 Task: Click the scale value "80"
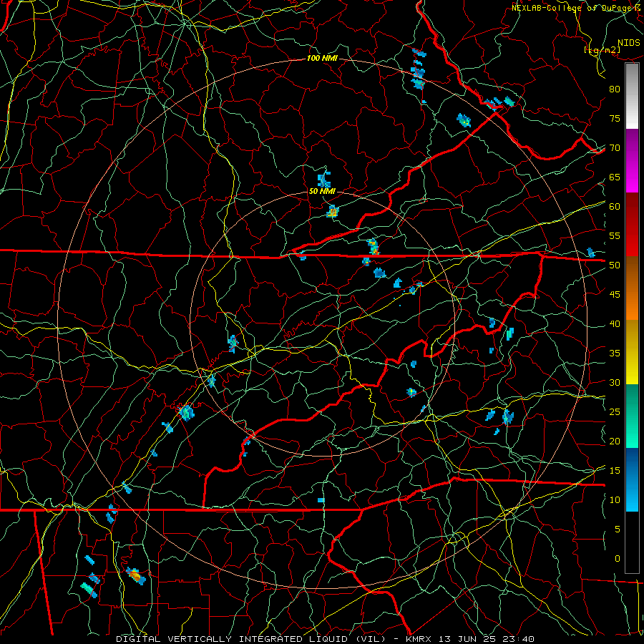(615, 89)
